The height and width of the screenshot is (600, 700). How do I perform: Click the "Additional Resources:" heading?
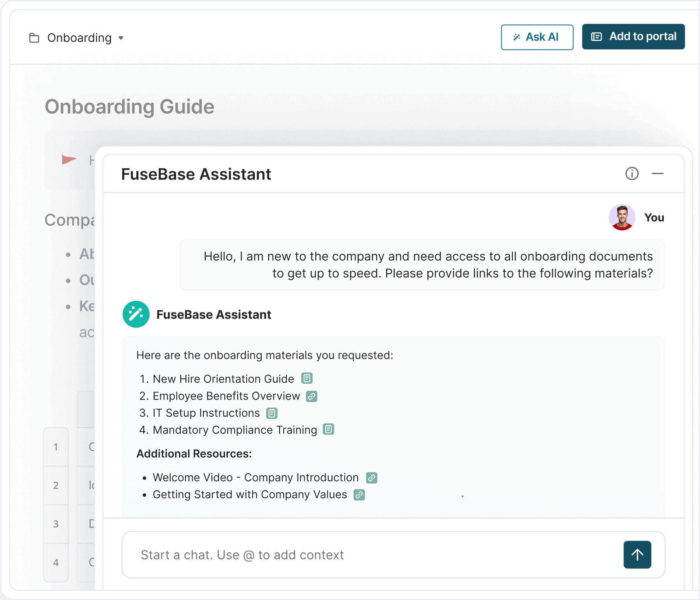194,454
